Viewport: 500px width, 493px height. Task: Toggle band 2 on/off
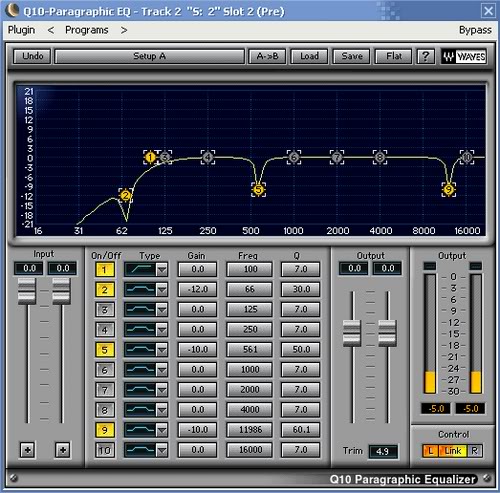pyautogui.click(x=105, y=289)
